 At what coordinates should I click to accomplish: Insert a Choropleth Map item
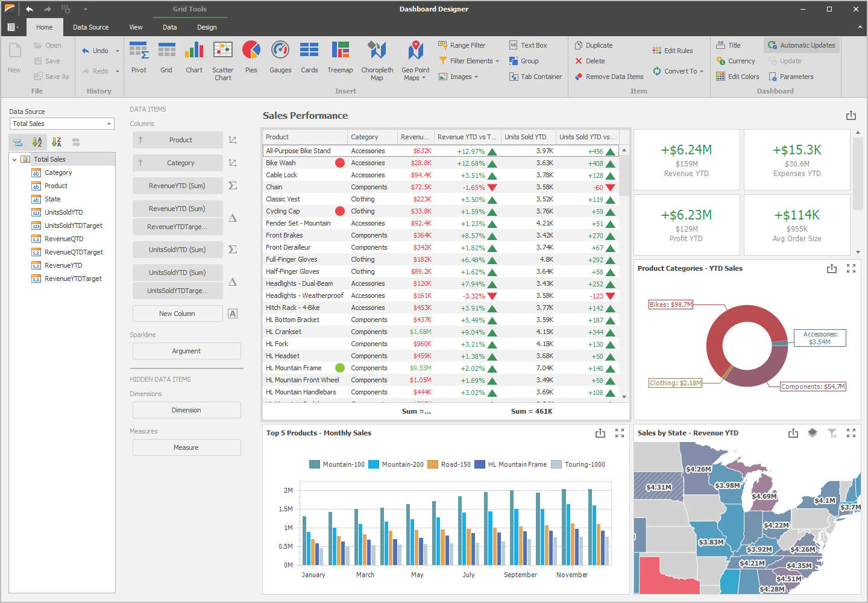377,59
